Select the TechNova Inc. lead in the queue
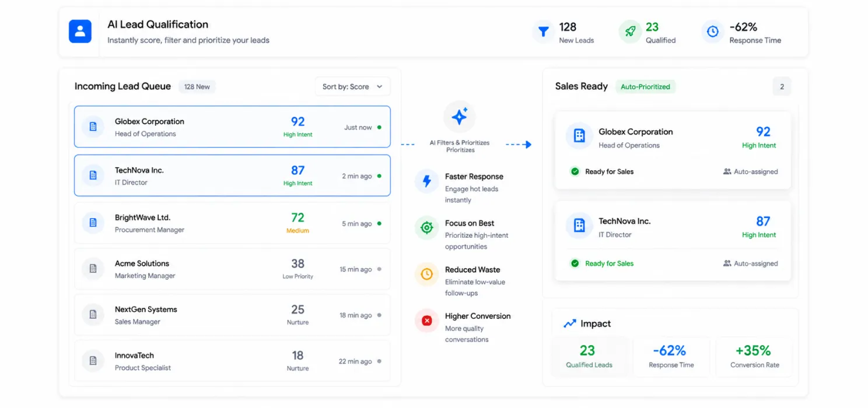Image resolution: width=868 pixels, height=408 pixels. pyautogui.click(x=232, y=175)
